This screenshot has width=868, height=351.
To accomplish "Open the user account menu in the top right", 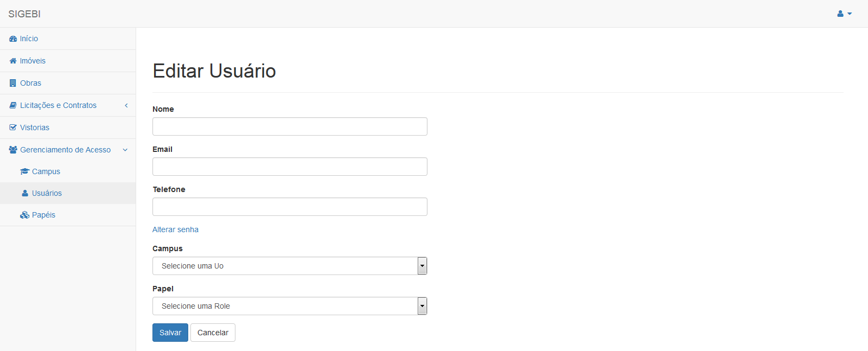I will (844, 14).
